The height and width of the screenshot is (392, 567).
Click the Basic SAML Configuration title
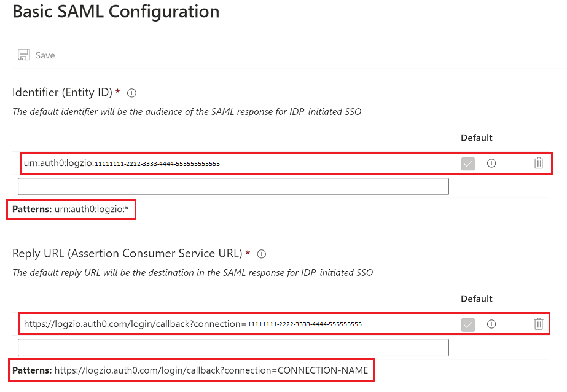tap(116, 11)
